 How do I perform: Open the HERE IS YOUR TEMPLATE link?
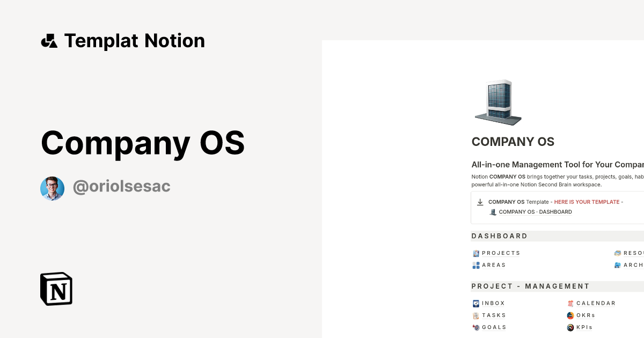coord(588,202)
